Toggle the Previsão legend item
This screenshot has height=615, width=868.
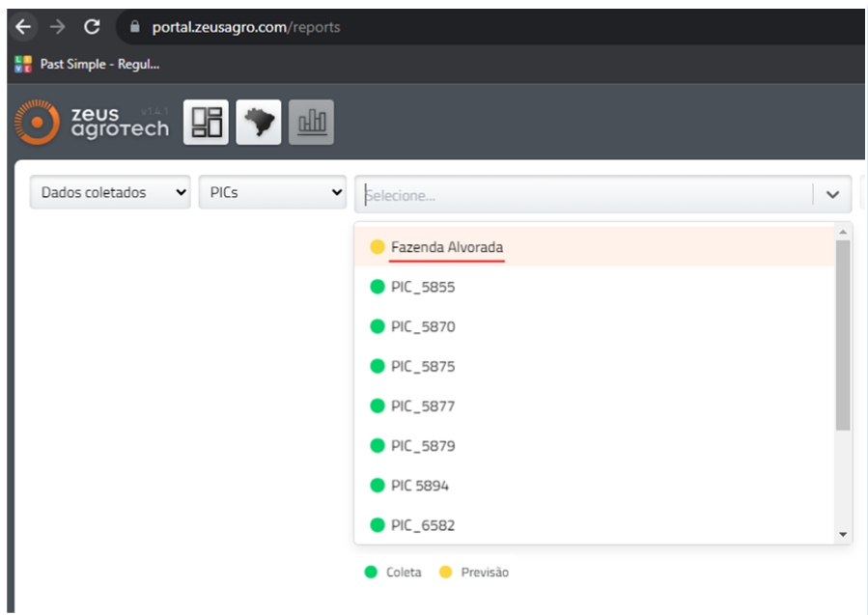coord(473,573)
